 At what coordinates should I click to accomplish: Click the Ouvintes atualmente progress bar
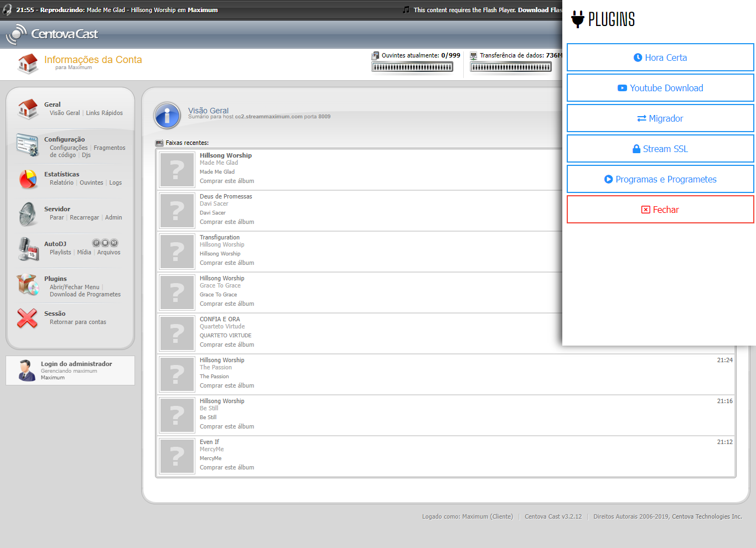(x=412, y=67)
